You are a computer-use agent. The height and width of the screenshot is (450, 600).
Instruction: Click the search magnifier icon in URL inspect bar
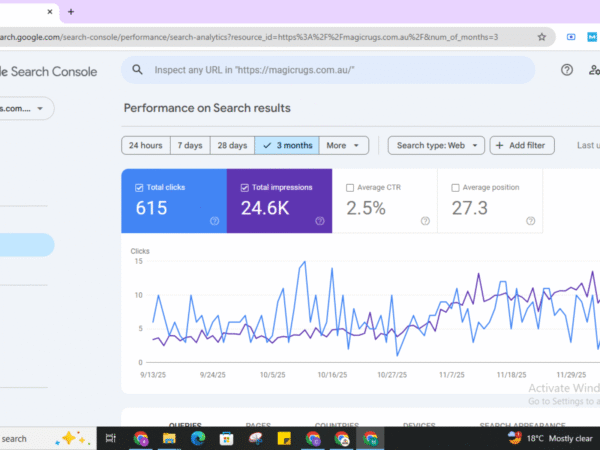click(136, 70)
